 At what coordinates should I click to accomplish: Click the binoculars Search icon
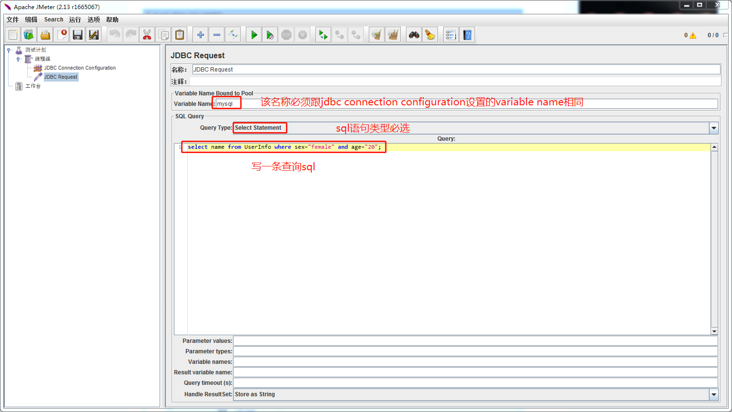coord(413,35)
